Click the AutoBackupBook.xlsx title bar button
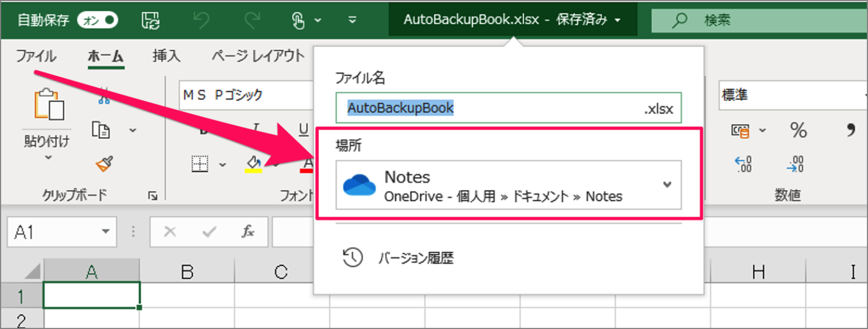868x329 pixels. [513, 19]
